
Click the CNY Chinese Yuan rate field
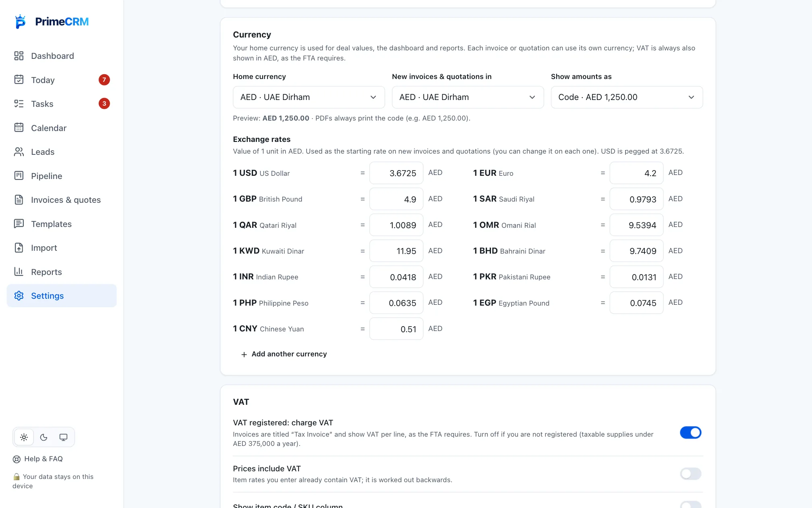[x=396, y=329]
